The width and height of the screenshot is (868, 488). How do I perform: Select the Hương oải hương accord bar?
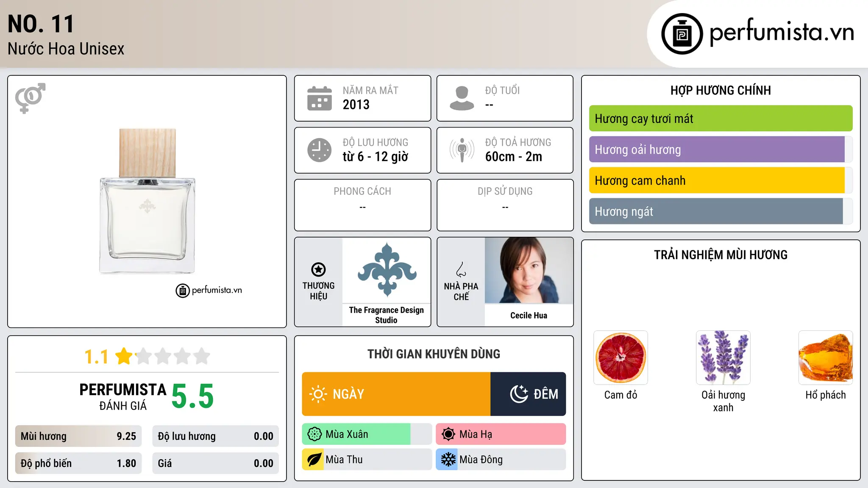coord(721,150)
